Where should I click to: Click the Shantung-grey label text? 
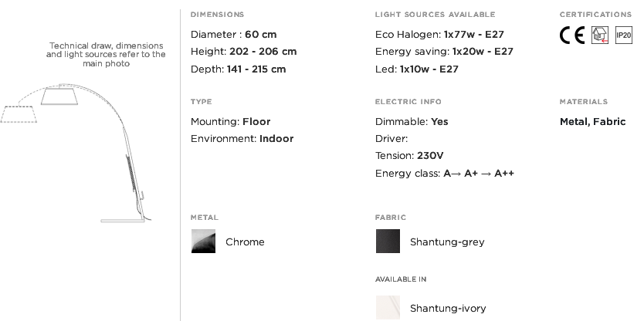(447, 242)
